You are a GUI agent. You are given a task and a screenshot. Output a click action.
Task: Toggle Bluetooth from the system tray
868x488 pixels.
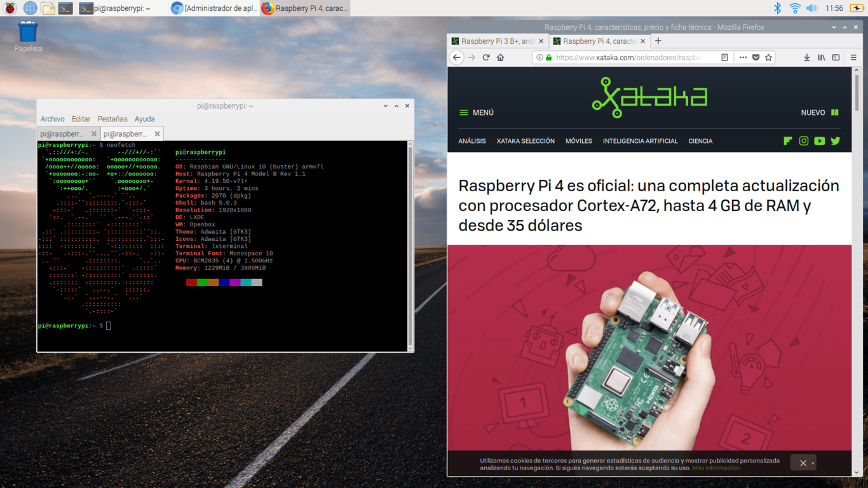click(x=778, y=8)
